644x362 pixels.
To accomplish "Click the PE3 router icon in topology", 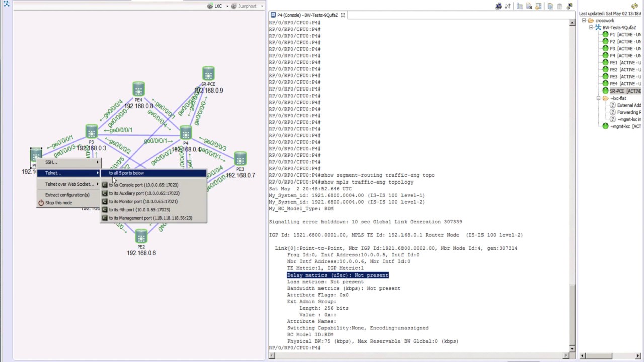I will coord(240,158).
